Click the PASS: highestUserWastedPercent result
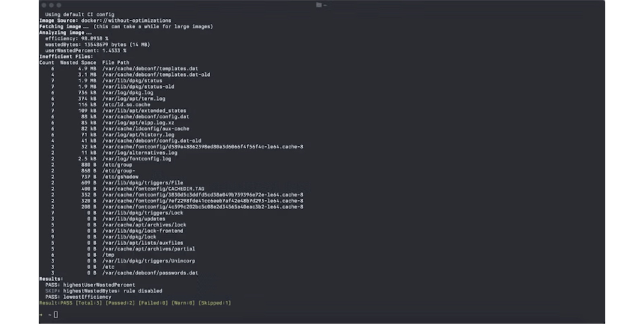644x324 pixels. click(90, 285)
